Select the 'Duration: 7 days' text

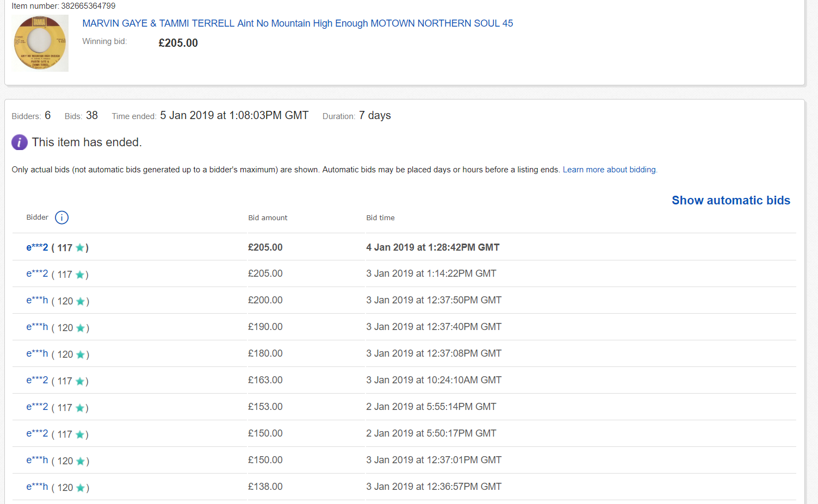click(357, 116)
